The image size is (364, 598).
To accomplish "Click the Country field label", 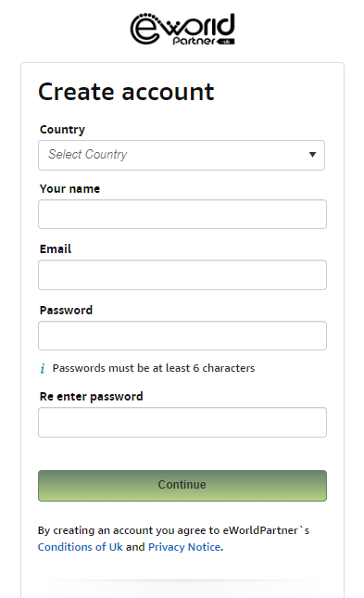I will click(62, 130).
